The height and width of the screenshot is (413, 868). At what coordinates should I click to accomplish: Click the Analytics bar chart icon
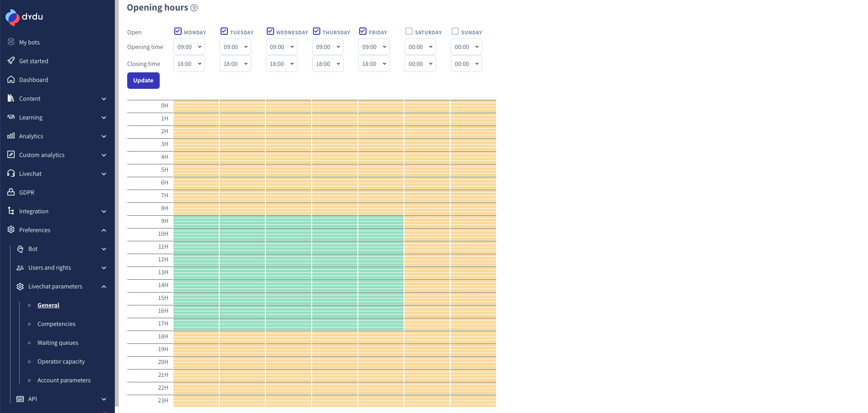tap(11, 136)
